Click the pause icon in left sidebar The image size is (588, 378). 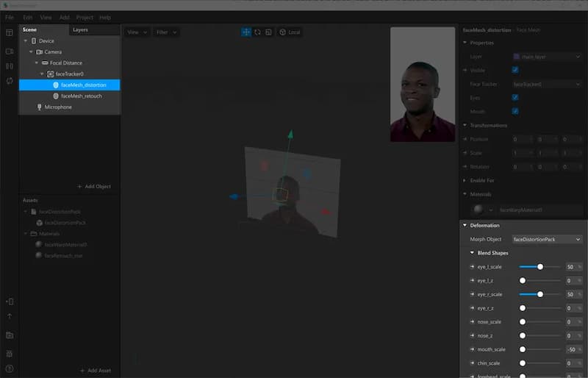(x=10, y=66)
